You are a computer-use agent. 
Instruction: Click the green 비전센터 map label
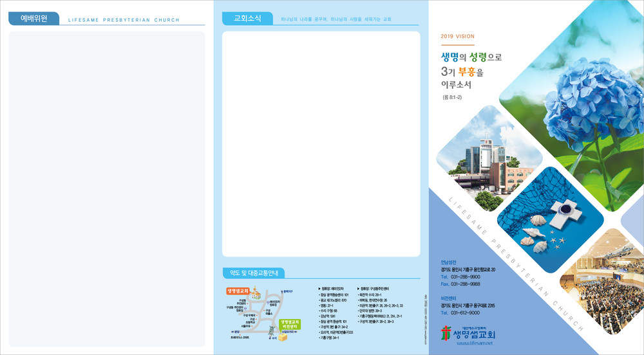click(290, 324)
